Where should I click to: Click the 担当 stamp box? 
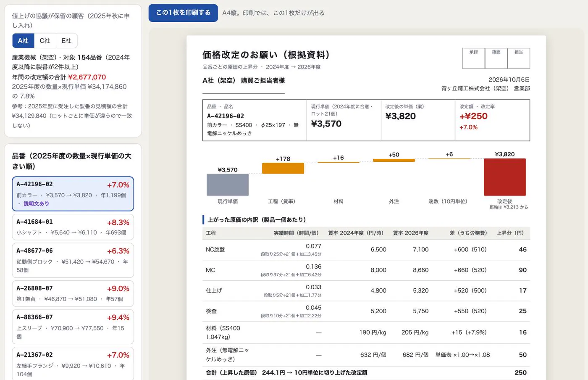519,58
